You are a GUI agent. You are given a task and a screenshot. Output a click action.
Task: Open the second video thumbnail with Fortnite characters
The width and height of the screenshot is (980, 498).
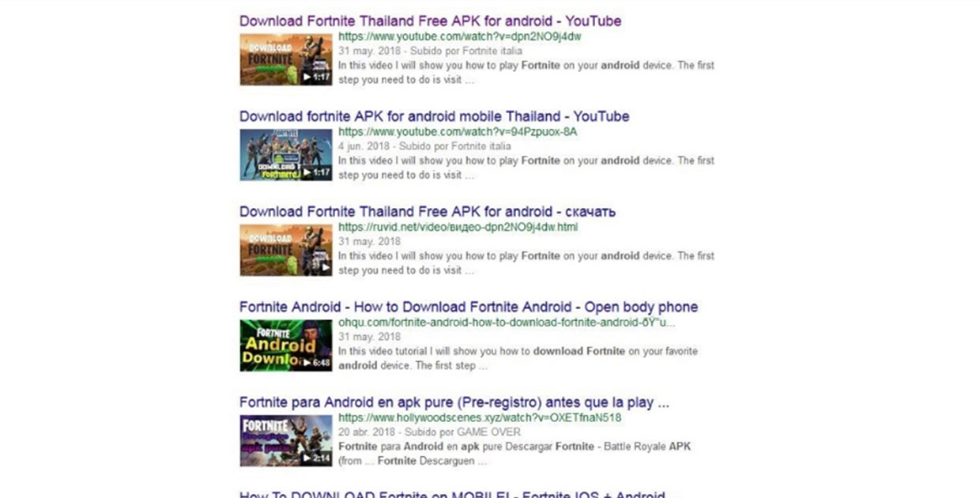point(286,155)
